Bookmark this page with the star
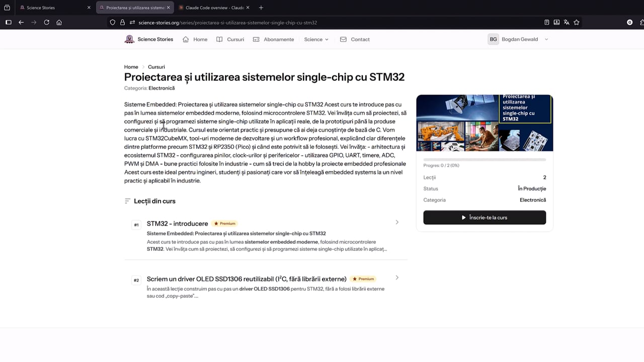Screen dimensions: 644x362 (577, 22)
